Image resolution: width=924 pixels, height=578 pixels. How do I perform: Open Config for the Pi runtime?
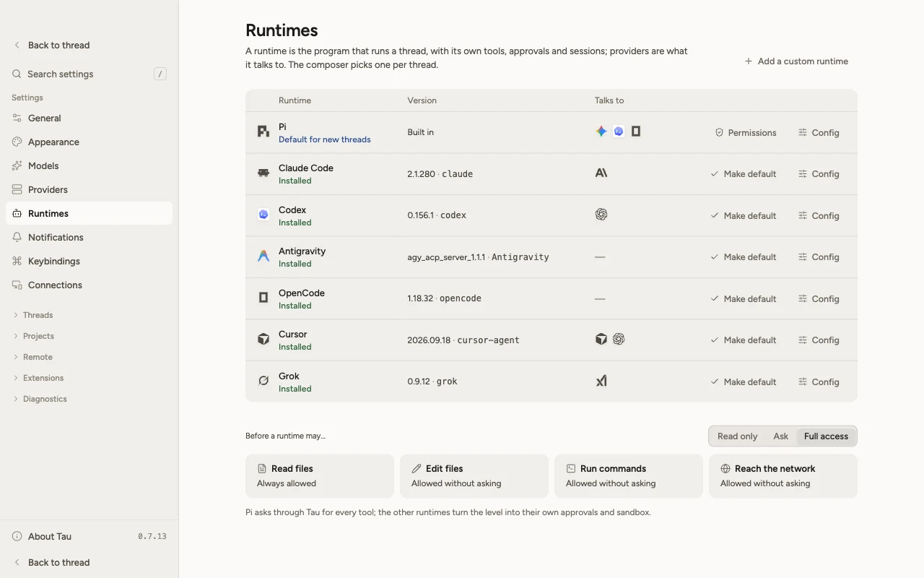tap(819, 133)
